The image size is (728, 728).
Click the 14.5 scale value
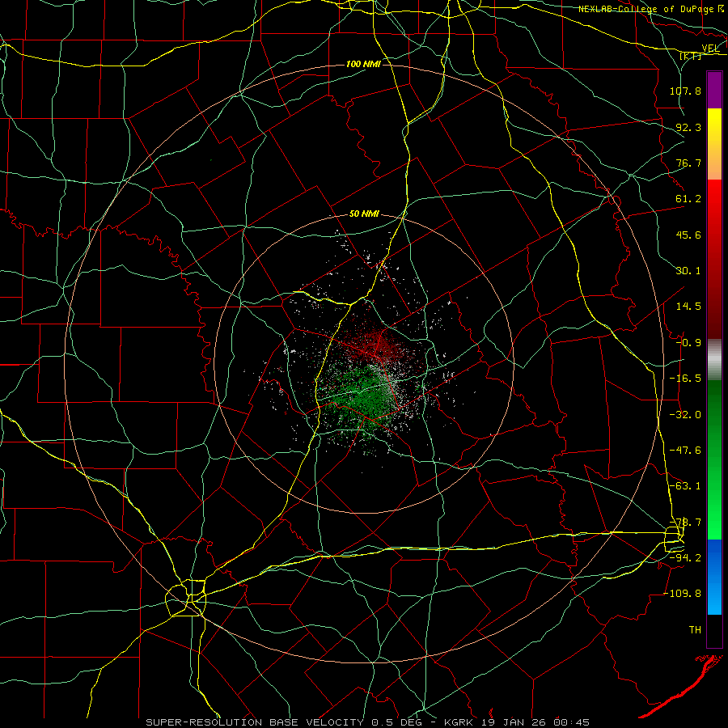click(688, 307)
